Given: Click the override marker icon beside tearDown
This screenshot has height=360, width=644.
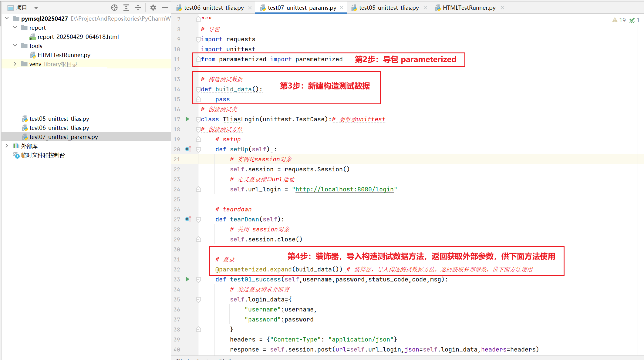Looking at the screenshot, I should [x=188, y=219].
